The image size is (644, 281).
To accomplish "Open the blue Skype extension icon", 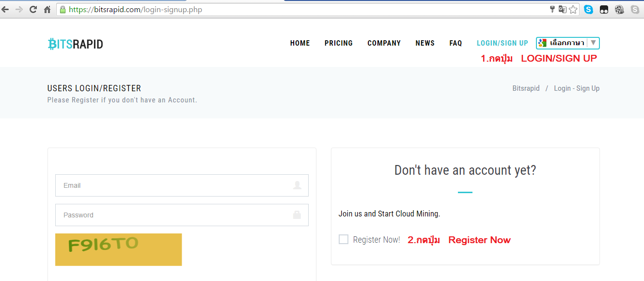I will [588, 9].
